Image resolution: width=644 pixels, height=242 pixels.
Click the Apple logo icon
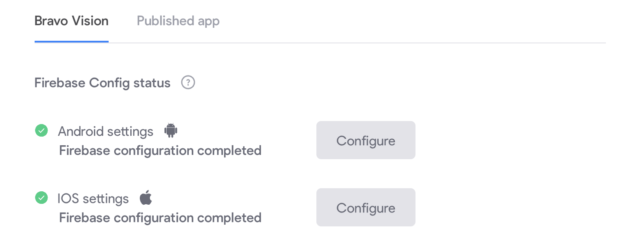pyautogui.click(x=146, y=198)
